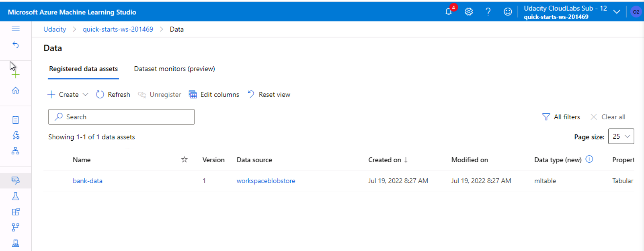
Task: Open Automated ML lightning icon
Action: pos(16,135)
